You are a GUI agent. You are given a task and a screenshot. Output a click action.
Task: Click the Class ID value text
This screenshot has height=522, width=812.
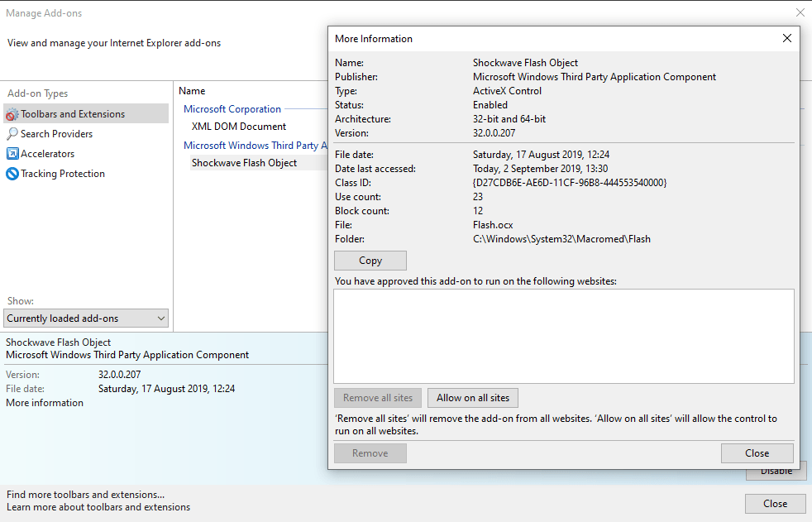point(570,183)
